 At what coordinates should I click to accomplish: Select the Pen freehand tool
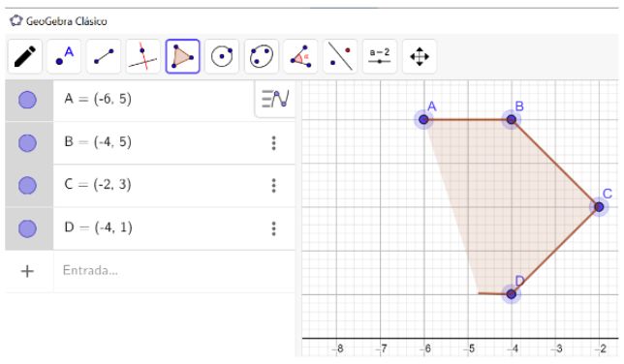coord(24,56)
